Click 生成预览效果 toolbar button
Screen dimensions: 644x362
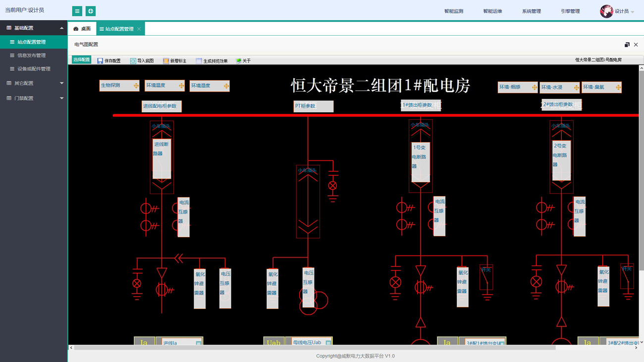[212, 60]
